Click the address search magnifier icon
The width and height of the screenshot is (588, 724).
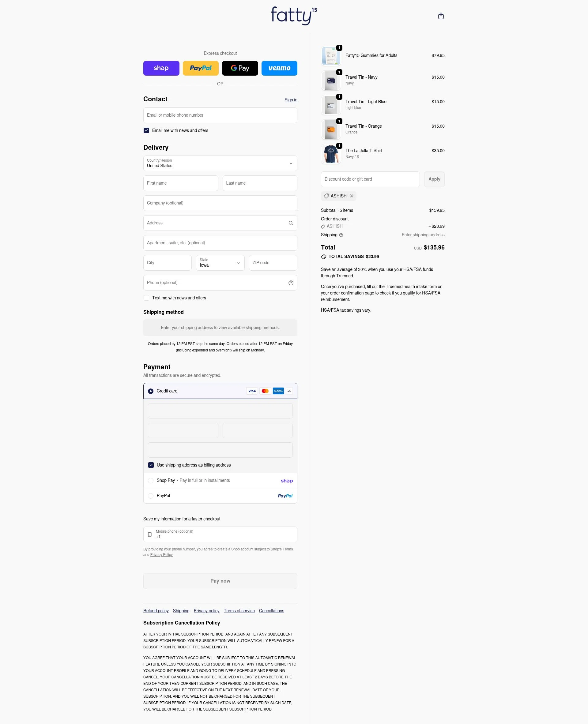tap(291, 223)
